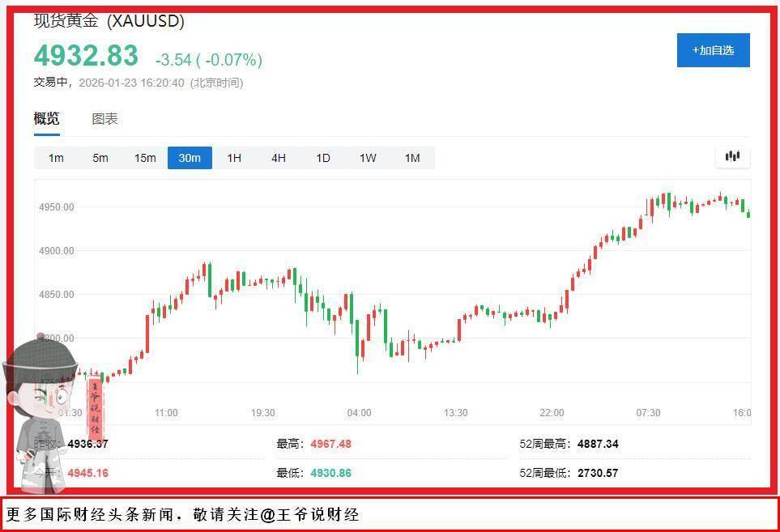Switch to the 概览 tab
The image size is (780, 532).
coord(46,119)
